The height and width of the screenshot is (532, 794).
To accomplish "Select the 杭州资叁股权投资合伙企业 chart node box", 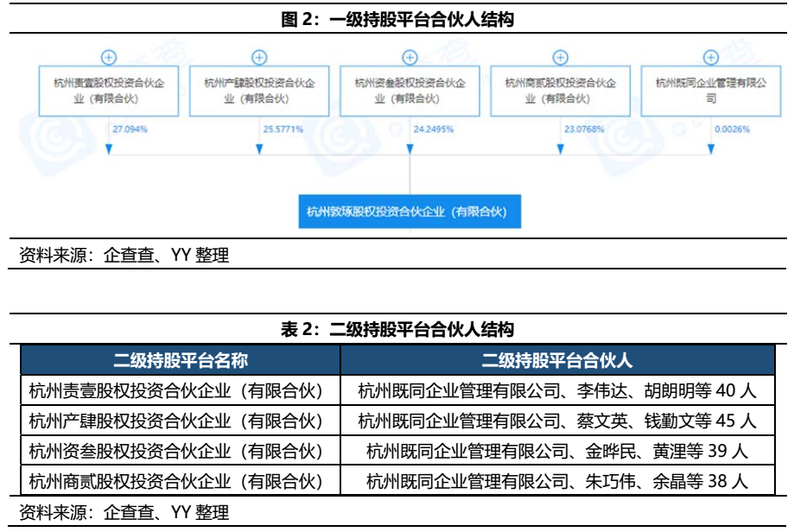I will coord(410,91).
